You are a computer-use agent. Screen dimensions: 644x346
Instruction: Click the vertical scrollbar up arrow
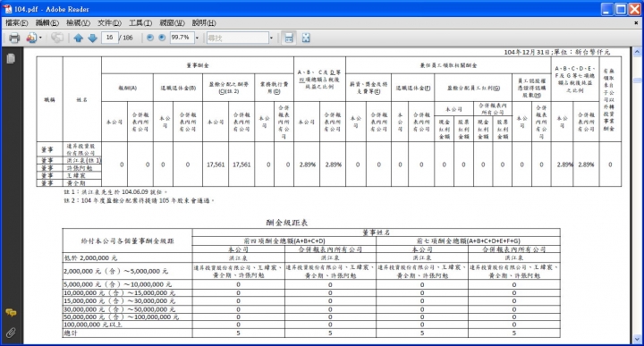point(637,52)
